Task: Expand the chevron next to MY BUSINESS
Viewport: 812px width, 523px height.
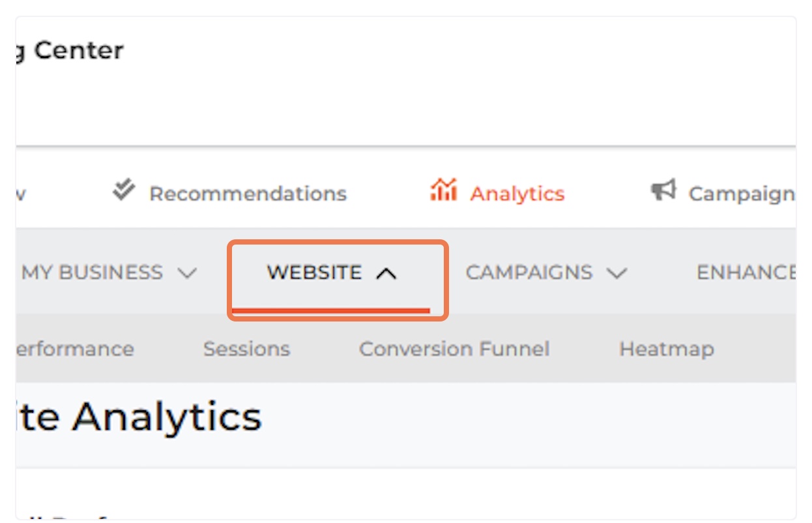Action: tap(187, 273)
